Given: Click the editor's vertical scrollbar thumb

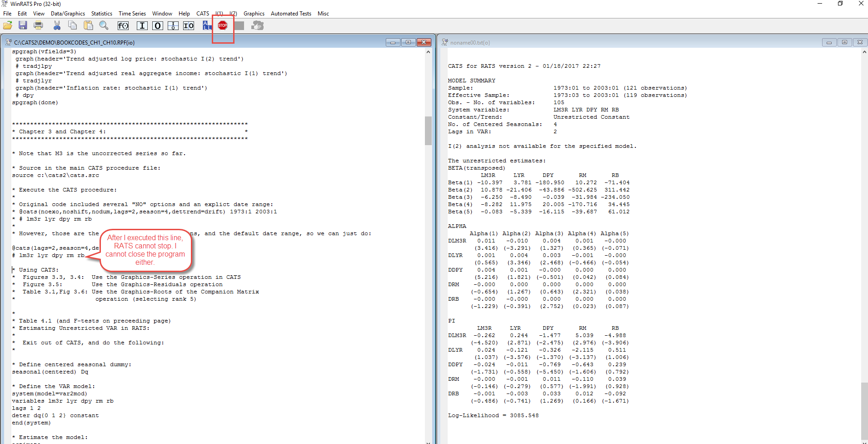Looking at the screenshot, I should (x=428, y=131).
